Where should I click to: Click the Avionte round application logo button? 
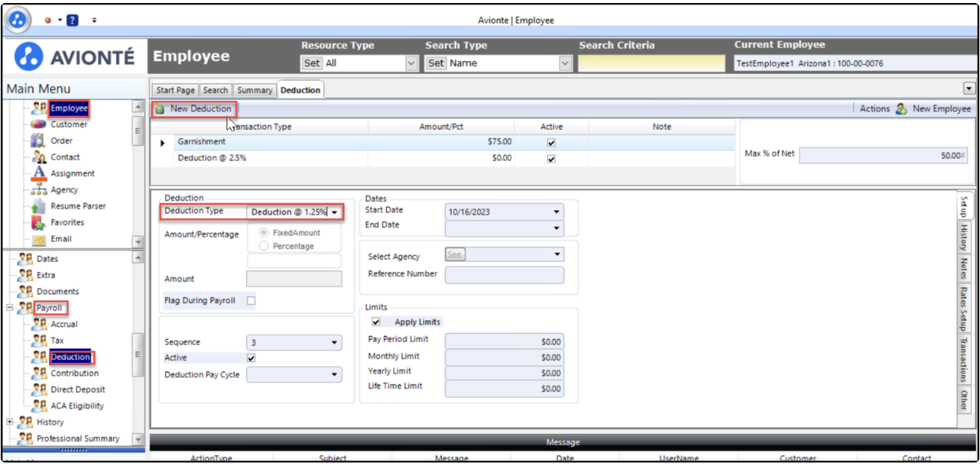18,20
